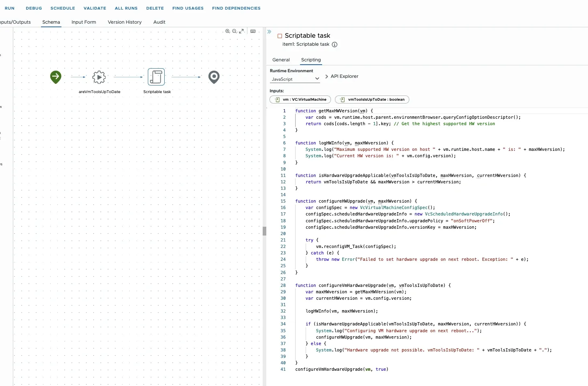Image resolution: width=588 pixels, height=386 pixels.
Task: Click the DEBUG action
Action: [34, 8]
